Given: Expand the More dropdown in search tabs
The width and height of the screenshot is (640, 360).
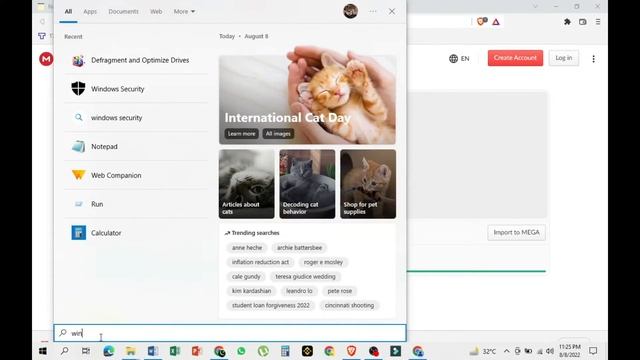Looking at the screenshot, I should (x=184, y=11).
